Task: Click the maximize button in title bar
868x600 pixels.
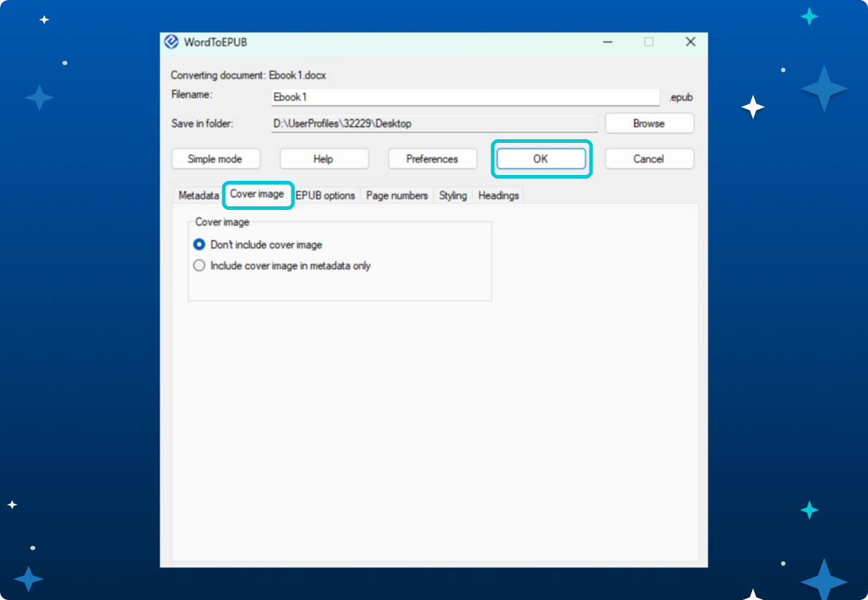Action: (x=649, y=42)
